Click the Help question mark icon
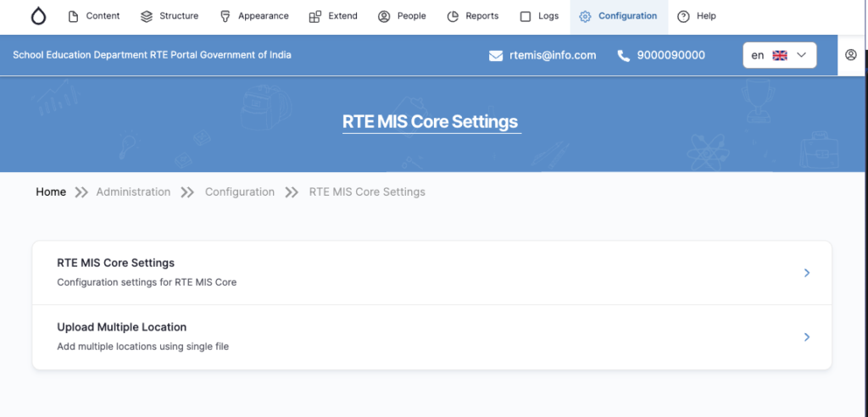This screenshot has height=417, width=868. [683, 16]
